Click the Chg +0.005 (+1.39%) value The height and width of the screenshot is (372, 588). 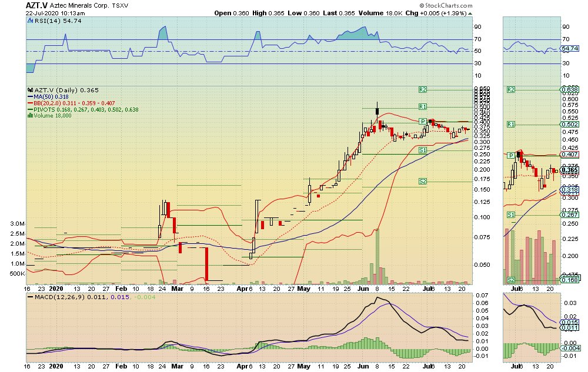436,13
